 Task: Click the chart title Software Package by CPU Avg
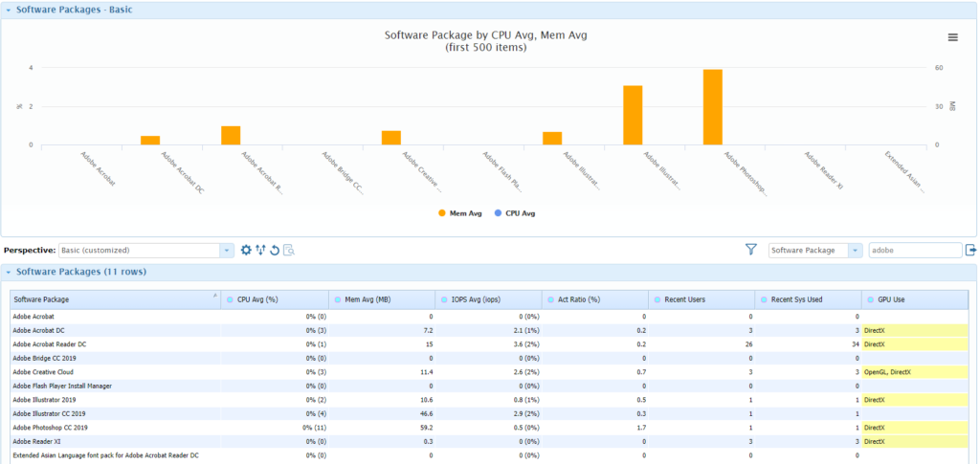485,41
